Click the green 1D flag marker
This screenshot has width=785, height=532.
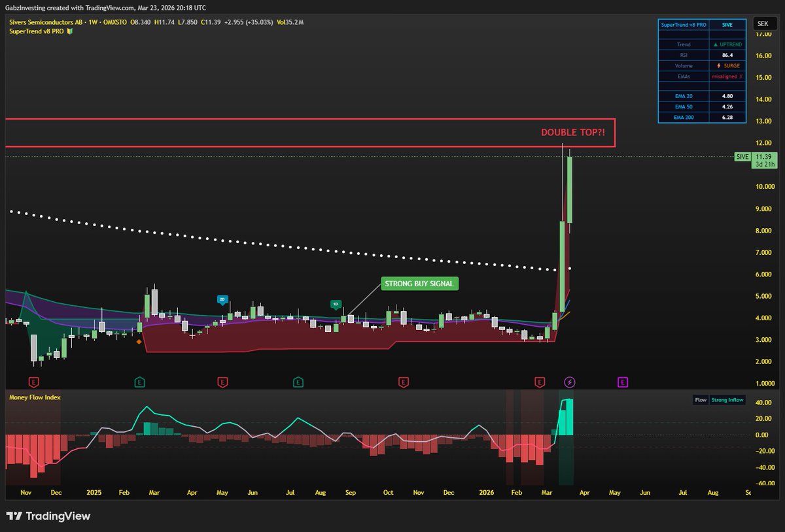335,304
